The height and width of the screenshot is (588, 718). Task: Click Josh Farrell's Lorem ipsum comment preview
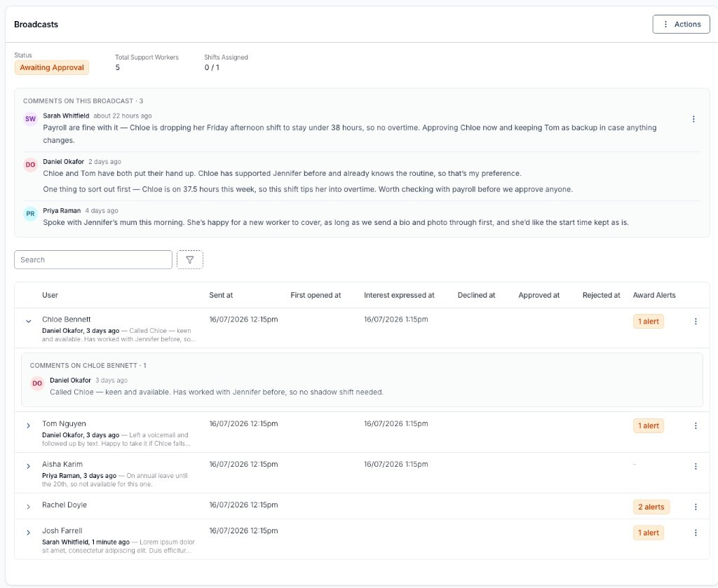point(119,547)
